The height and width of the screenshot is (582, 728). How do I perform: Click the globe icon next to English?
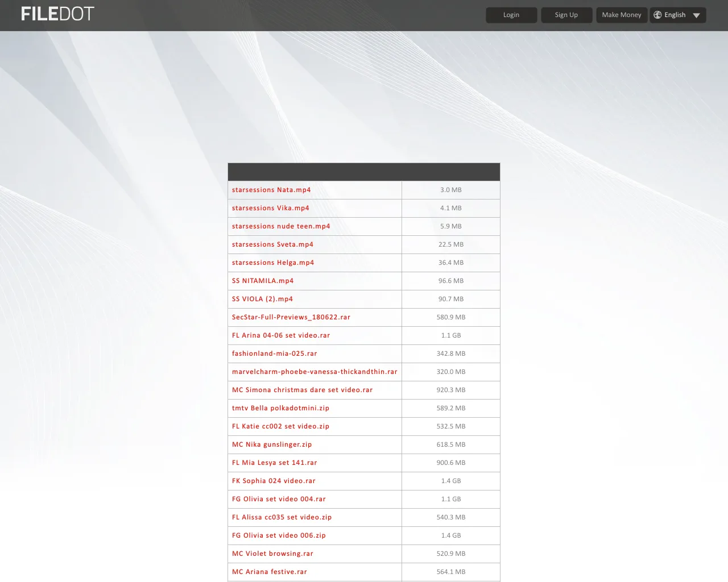[658, 15]
